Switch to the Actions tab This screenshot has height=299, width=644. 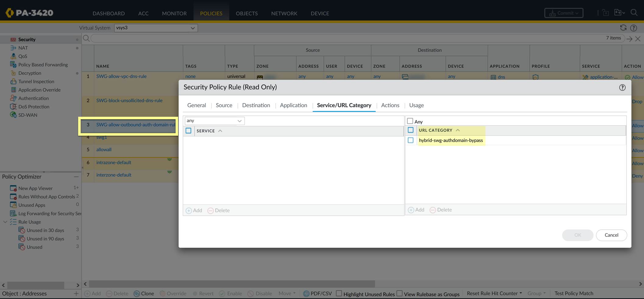click(x=390, y=105)
